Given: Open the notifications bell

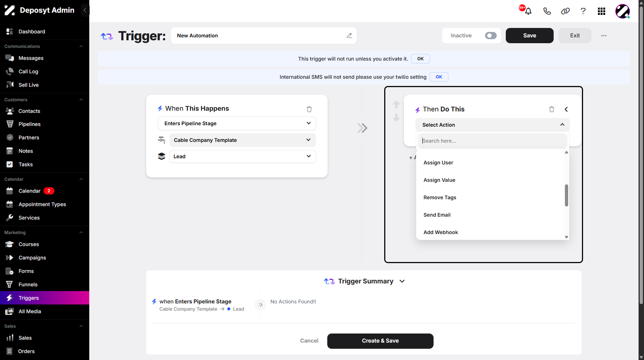Looking at the screenshot, I should point(528,11).
